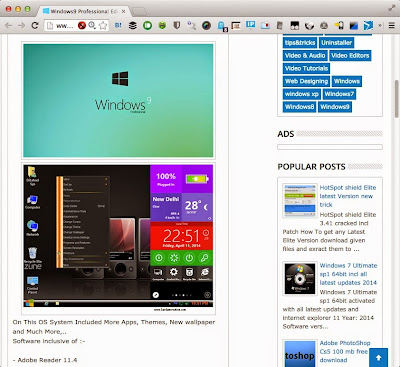Click the dark blue square extension icon
Image resolution: width=400 pixels, height=367 pixels.
pyautogui.click(x=354, y=25)
